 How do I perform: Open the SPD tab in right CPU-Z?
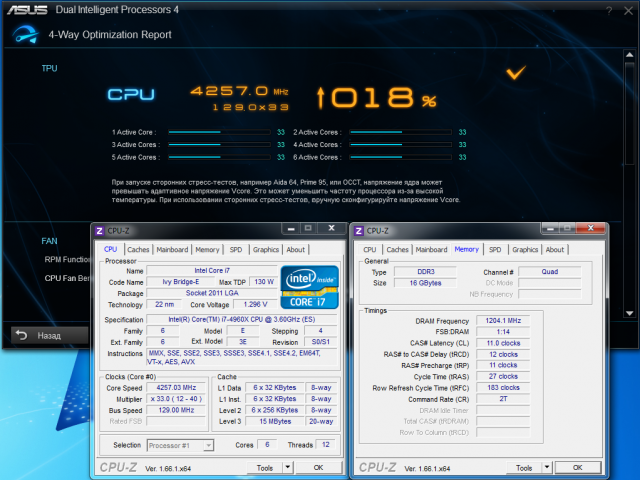[495, 249]
